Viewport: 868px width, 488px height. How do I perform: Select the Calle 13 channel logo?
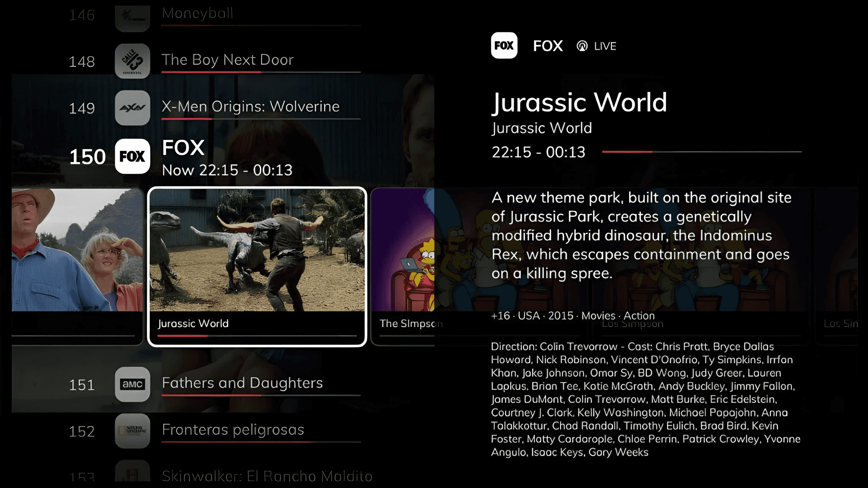click(x=133, y=61)
